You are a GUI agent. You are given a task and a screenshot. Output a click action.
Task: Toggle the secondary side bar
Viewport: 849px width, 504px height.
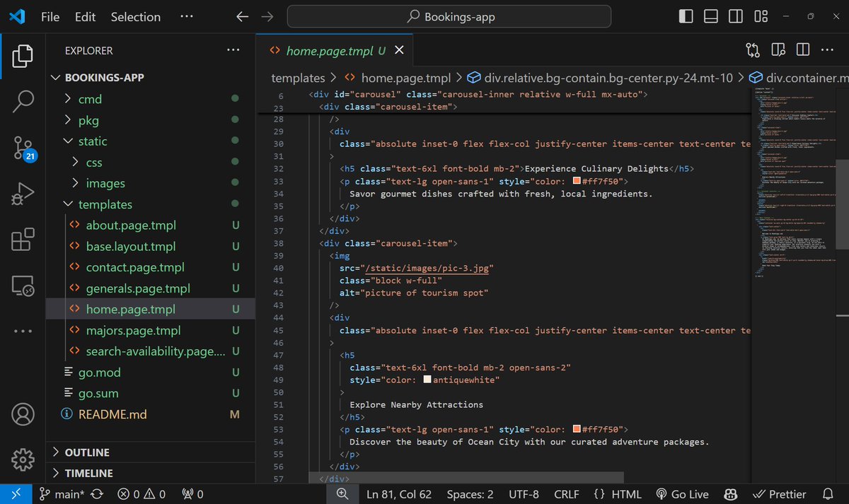736,17
